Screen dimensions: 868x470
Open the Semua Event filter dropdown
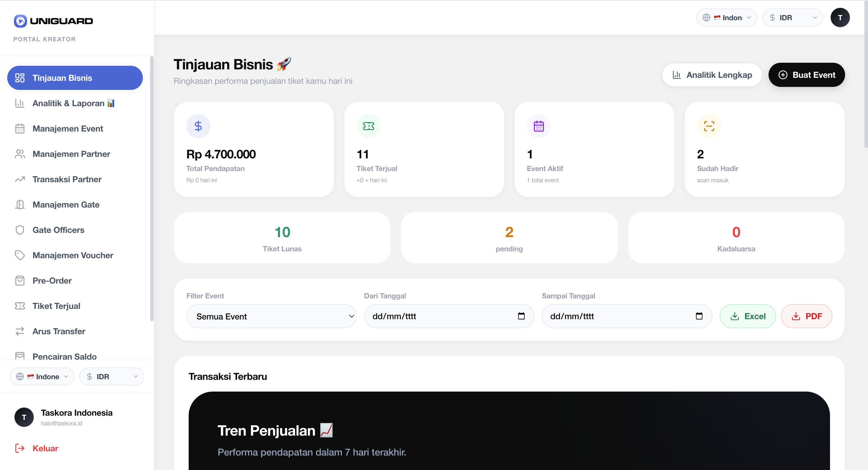point(271,316)
